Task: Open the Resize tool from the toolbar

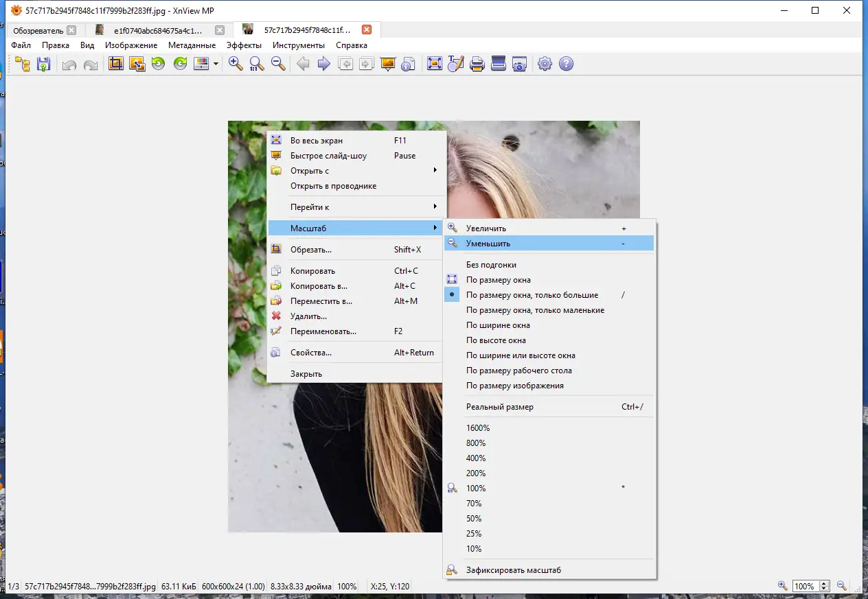Action: (137, 63)
